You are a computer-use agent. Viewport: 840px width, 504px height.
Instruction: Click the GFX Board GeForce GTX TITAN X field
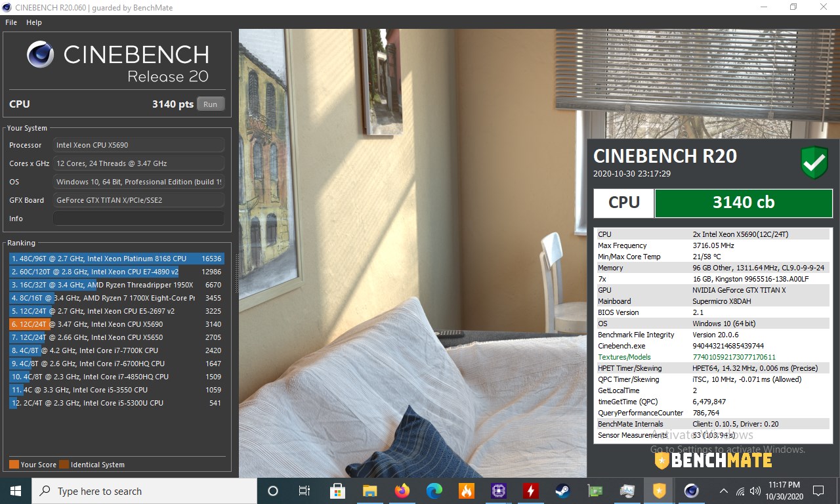coord(138,200)
